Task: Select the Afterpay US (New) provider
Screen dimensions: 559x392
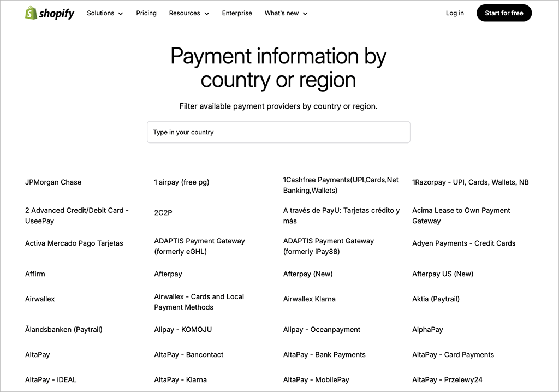Action: [442, 274]
